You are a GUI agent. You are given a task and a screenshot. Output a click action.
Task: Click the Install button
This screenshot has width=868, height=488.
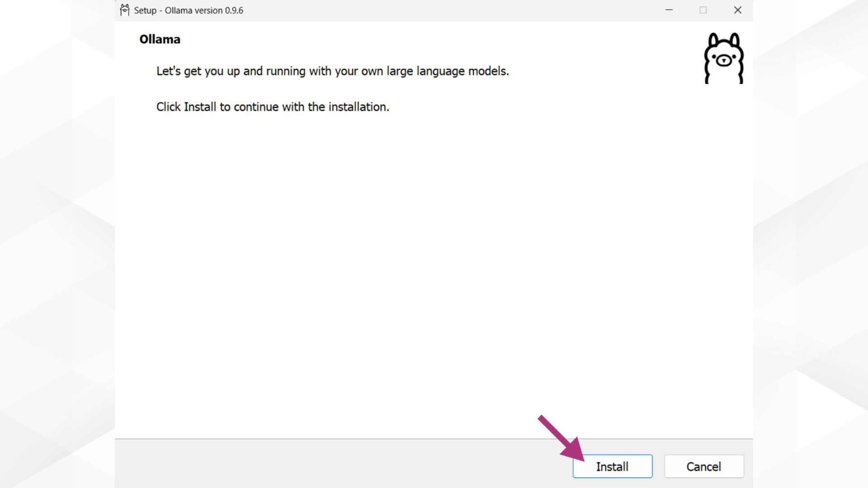(612, 466)
